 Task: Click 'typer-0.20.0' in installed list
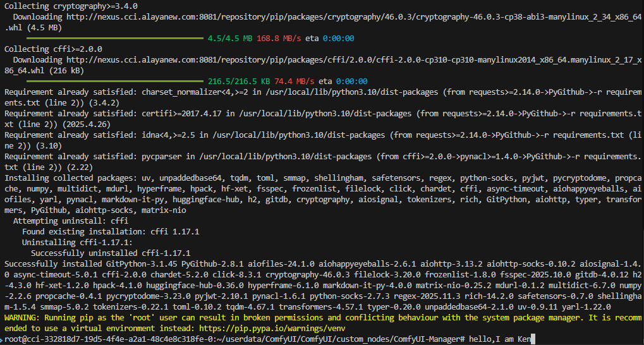pyautogui.click(x=394, y=306)
